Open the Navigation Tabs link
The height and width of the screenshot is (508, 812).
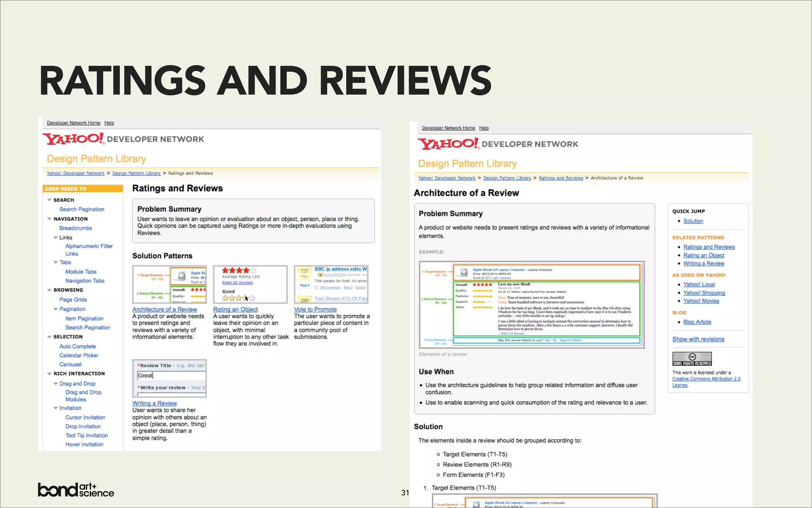coord(85,281)
